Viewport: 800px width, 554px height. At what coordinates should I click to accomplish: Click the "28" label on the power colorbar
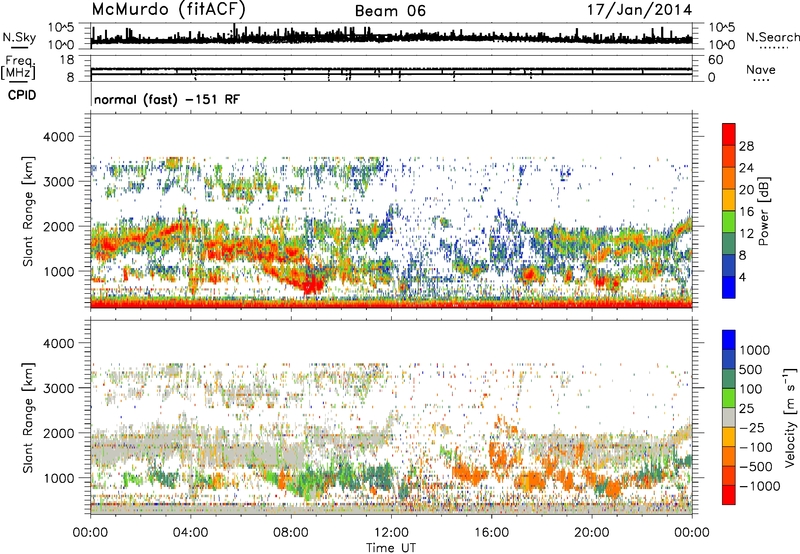[x=746, y=146]
